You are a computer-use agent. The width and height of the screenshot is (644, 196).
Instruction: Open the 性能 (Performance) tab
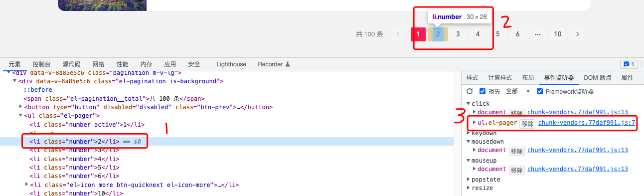[x=122, y=64]
